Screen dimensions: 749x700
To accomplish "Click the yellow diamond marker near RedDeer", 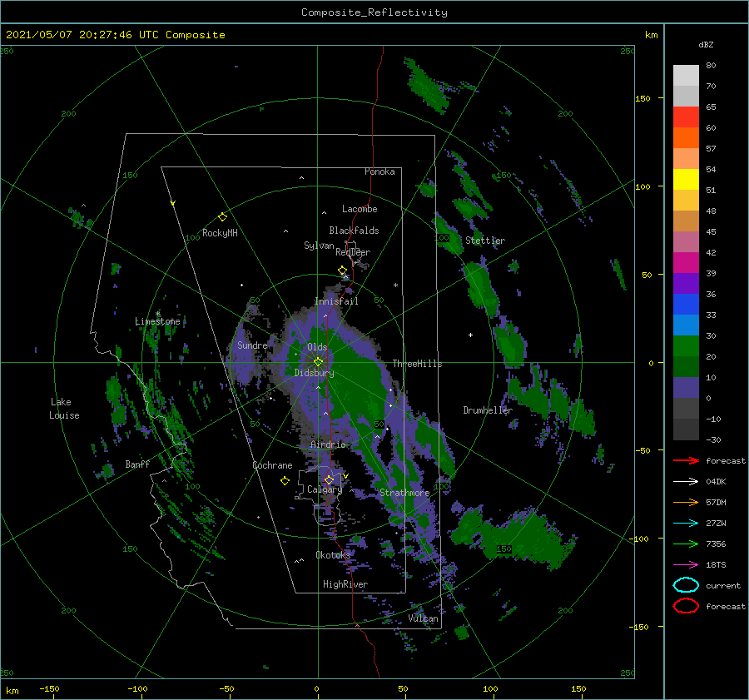I will (x=343, y=271).
